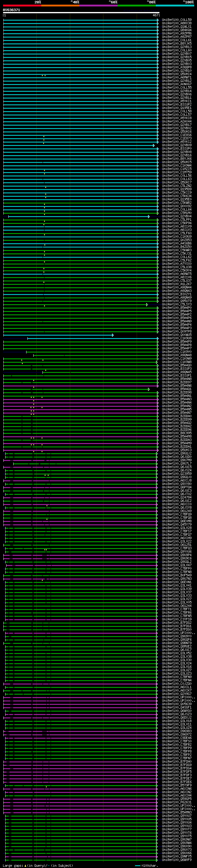This screenshot has height=868, width=197.
Task: Select hit label UniRef100_A1L2K7
Action: [x=177, y=284]
